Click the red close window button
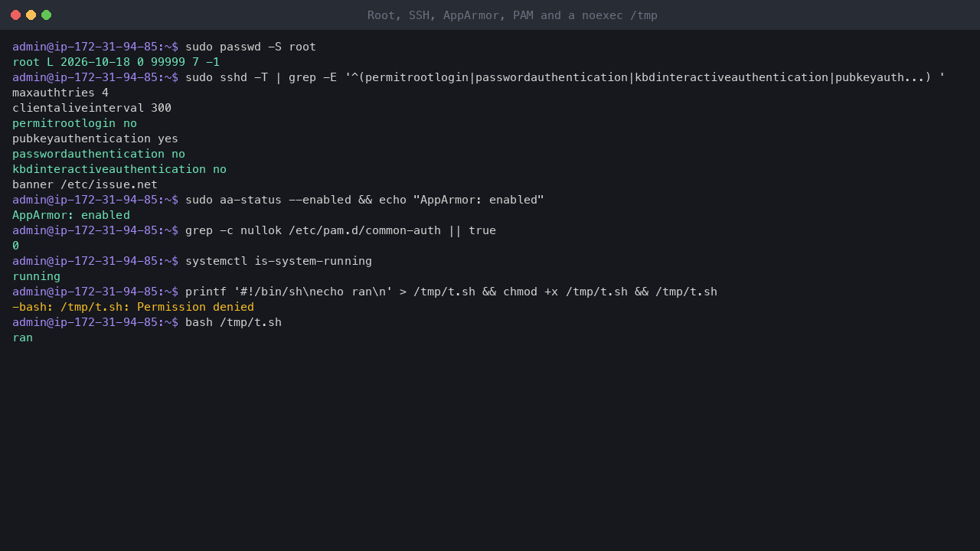980x551 pixels. (15, 15)
